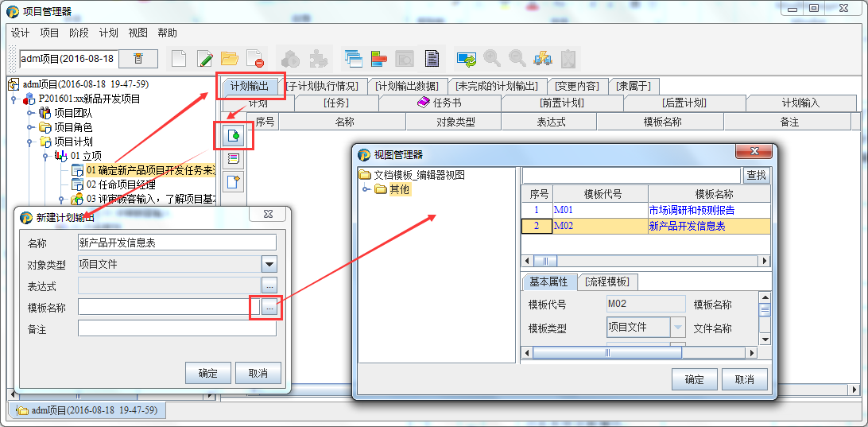Click the 01 立项 stage chart icon
The width and height of the screenshot is (868, 427).
click(x=61, y=156)
